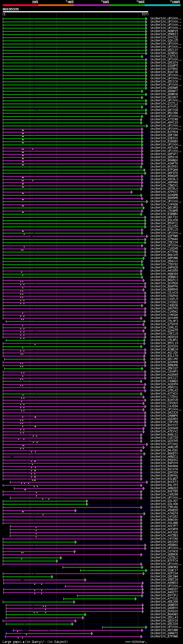Select hit label UniRef100_Q8WRS9
The width and height of the screenshot is (183, 644).
[164, 605]
